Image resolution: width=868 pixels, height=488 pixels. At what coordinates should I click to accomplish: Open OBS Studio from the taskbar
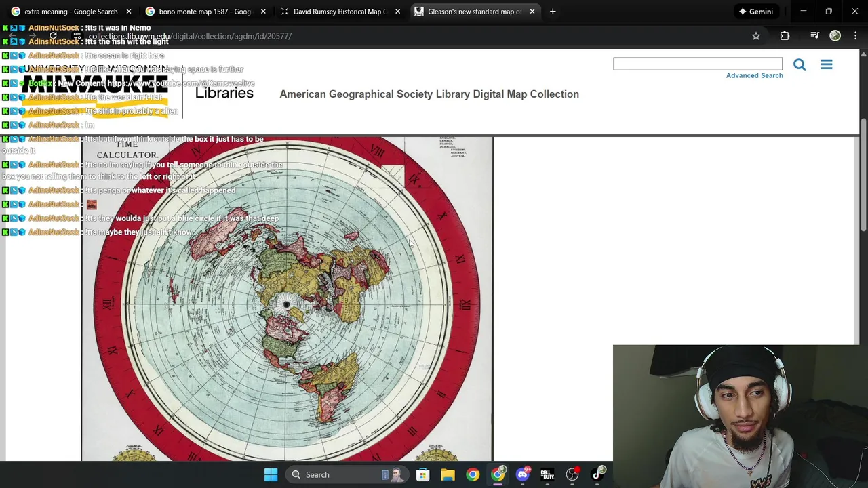tap(573, 474)
